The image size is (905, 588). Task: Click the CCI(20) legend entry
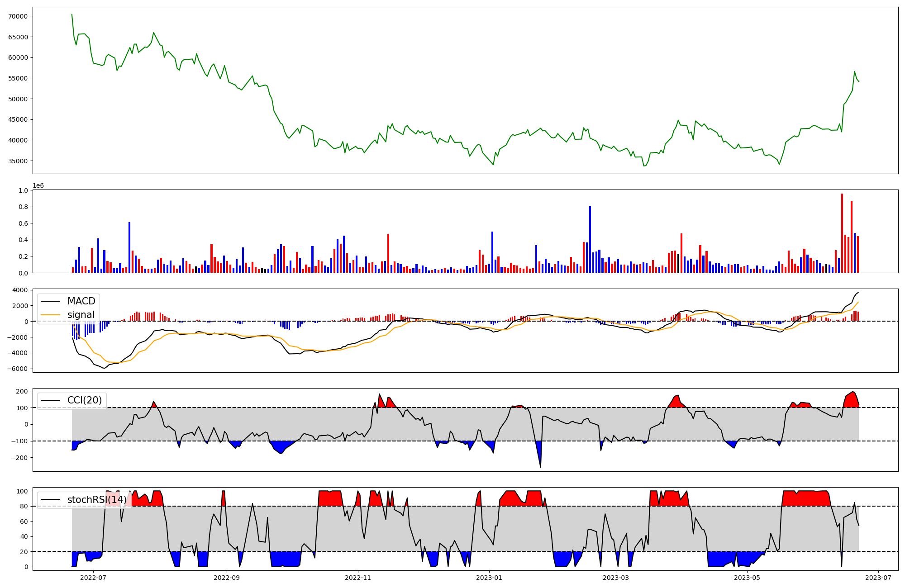pos(84,400)
